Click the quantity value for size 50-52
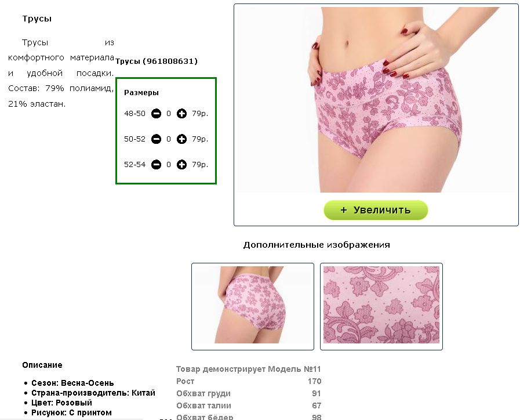Viewport: 520px width, 420px height. click(x=169, y=139)
